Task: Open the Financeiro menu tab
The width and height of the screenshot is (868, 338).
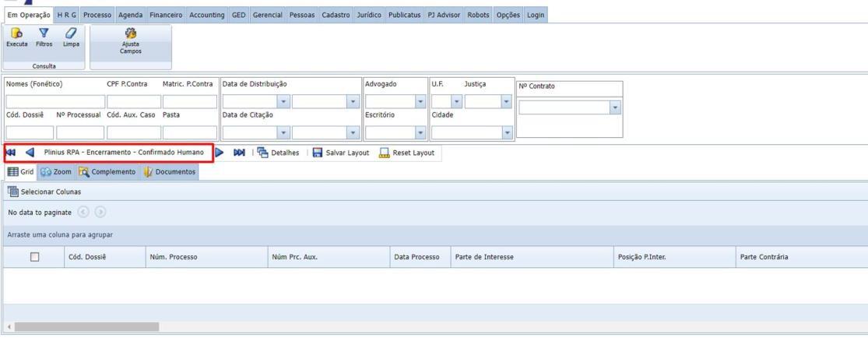Action: (166, 16)
